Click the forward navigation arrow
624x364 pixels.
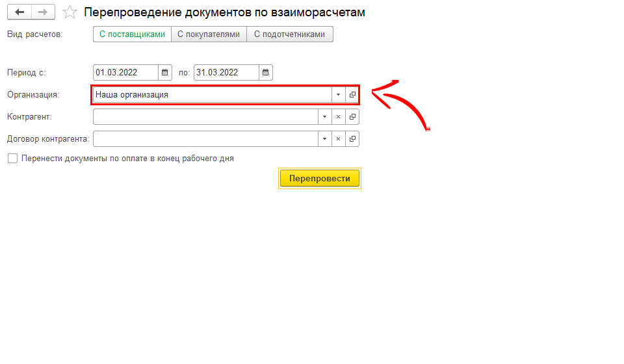click(x=43, y=12)
